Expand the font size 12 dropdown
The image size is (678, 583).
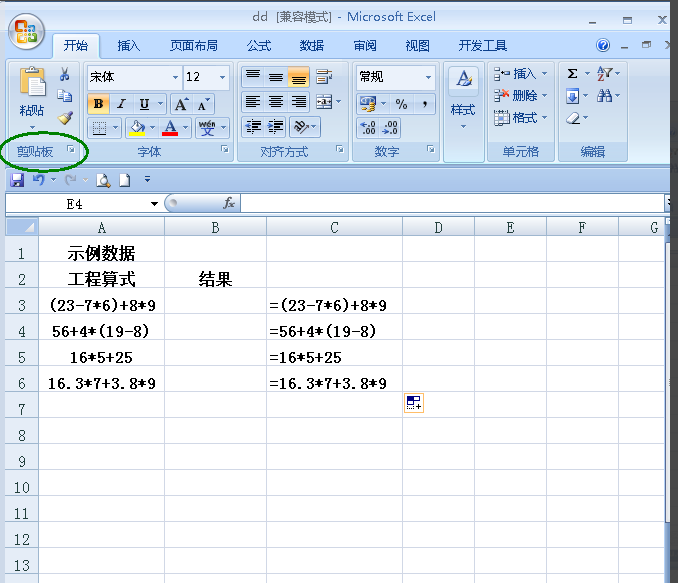pos(221,77)
